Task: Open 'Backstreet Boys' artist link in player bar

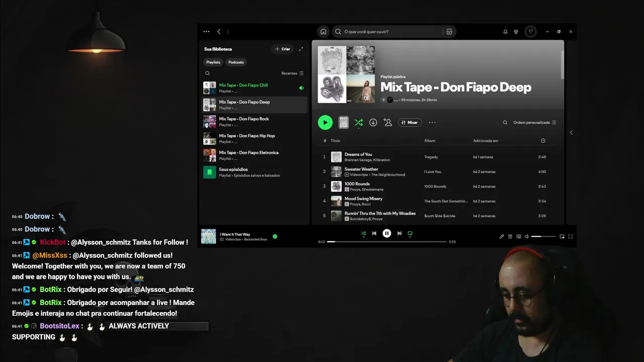Action: coord(255,239)
